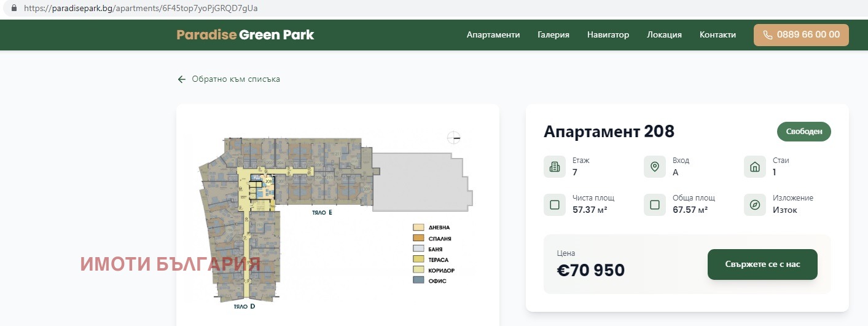Click the padlock icon in the address bar
The height and width of the screenshot is (326, 868).
[x=15, y=9]
